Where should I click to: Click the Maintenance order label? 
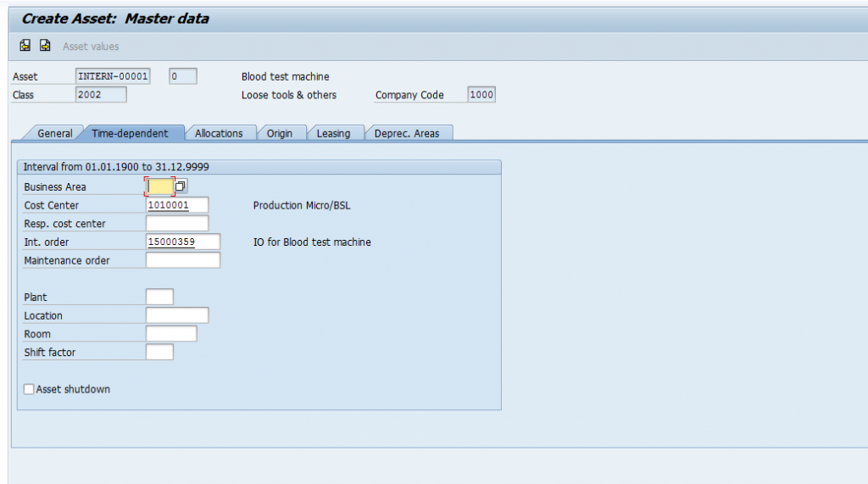pyautogui.click(x=67, y=260)
